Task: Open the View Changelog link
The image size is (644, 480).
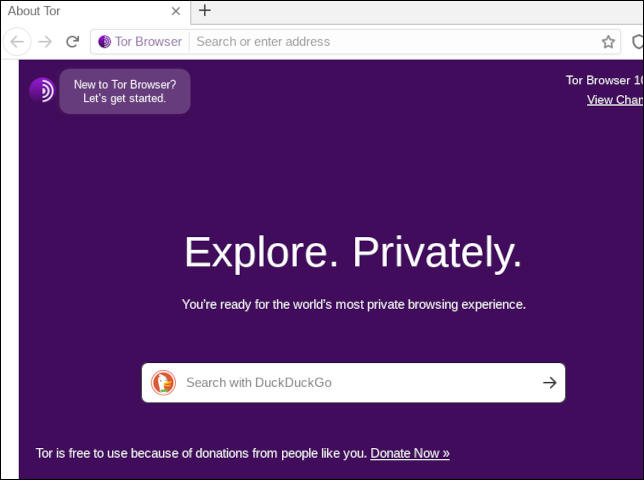Action: 615,100
